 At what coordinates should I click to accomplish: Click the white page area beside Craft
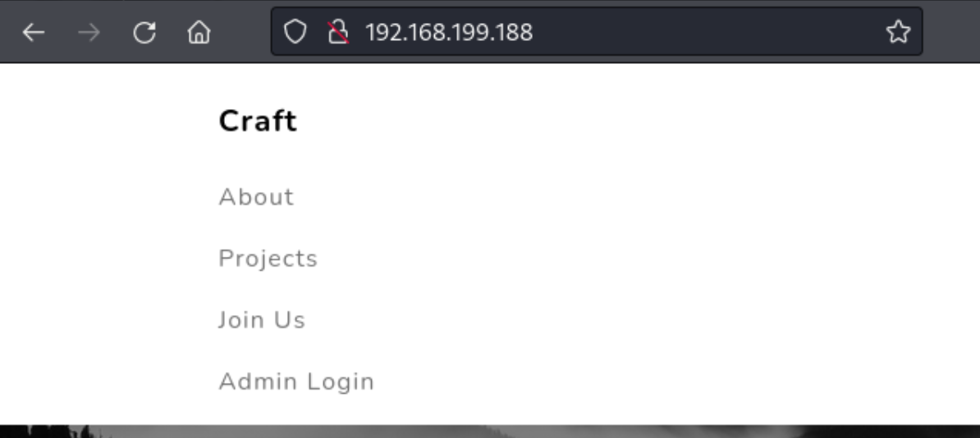(625, 121)
